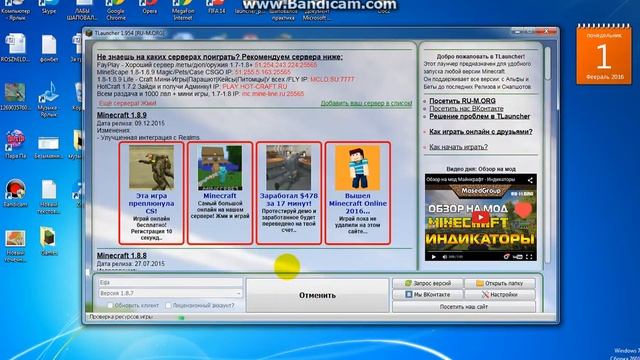This screenshot has height=360, width=640.
Task: Follow the Посетить RU-M.ORG link
Action: pos(462,101)
